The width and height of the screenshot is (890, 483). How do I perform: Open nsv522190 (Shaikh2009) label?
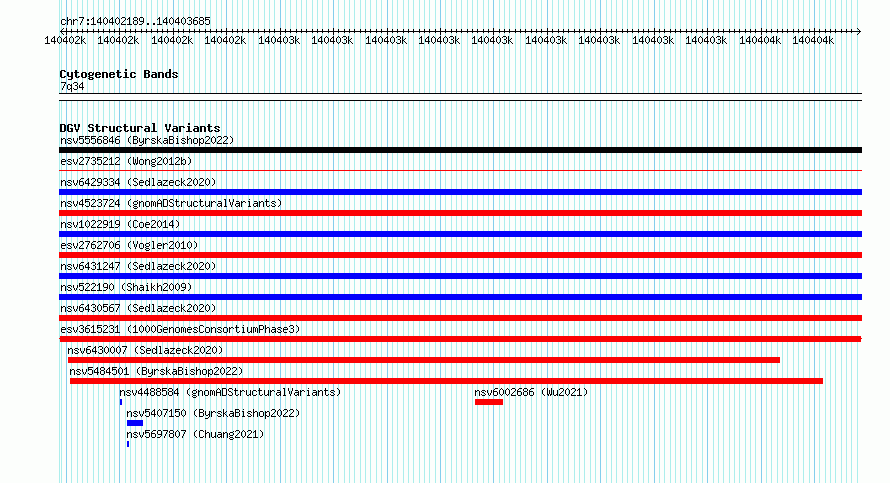[x=126, y=287]
